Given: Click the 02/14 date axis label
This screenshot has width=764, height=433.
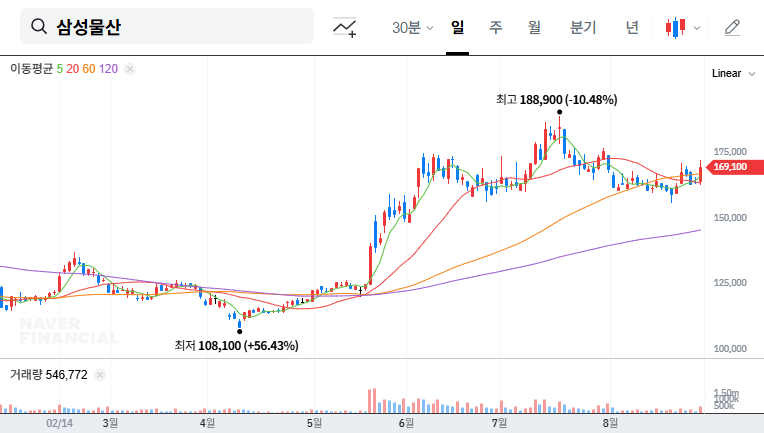Looking at the screenshot, I should coord(59,423).
